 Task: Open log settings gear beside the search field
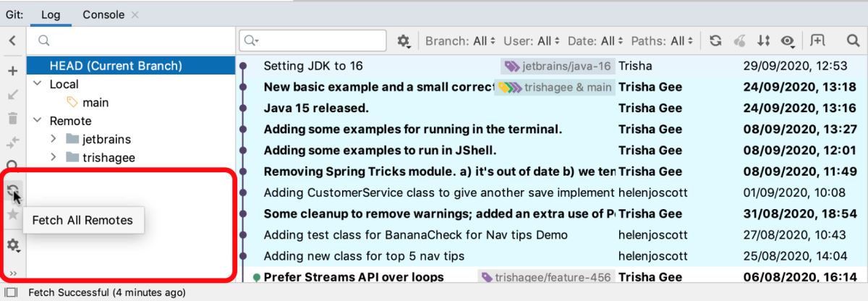click(404, 41)
